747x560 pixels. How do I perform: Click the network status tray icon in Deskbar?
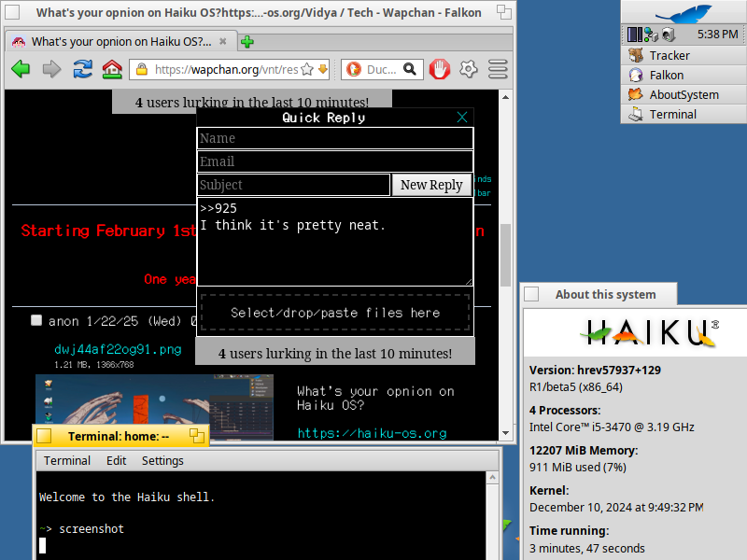coord(652,35)
